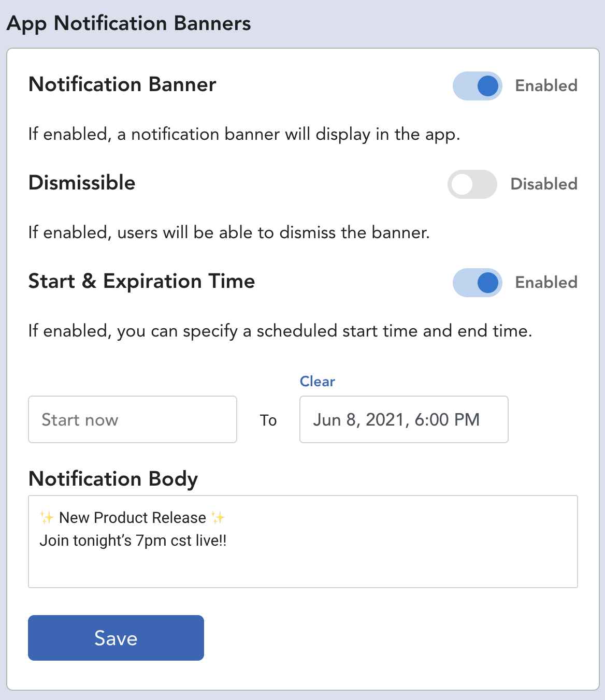The height and width of the screenshot is (700, 605).
Task: Click the Dismissible section heading
Action: coord(82,183)
